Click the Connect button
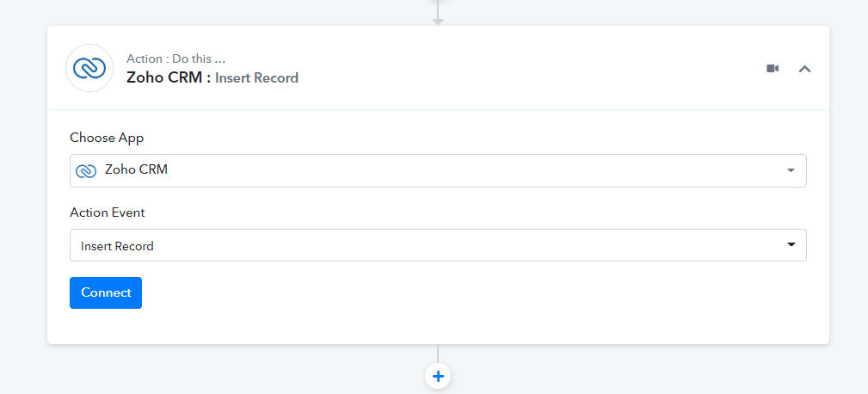 pyautogui.click(x=106, y=292)
